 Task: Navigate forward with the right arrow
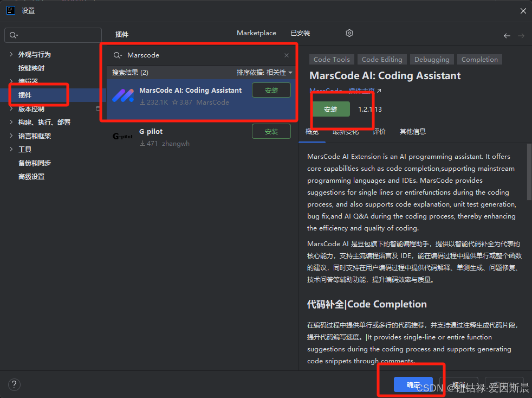[x=521, y=36]
